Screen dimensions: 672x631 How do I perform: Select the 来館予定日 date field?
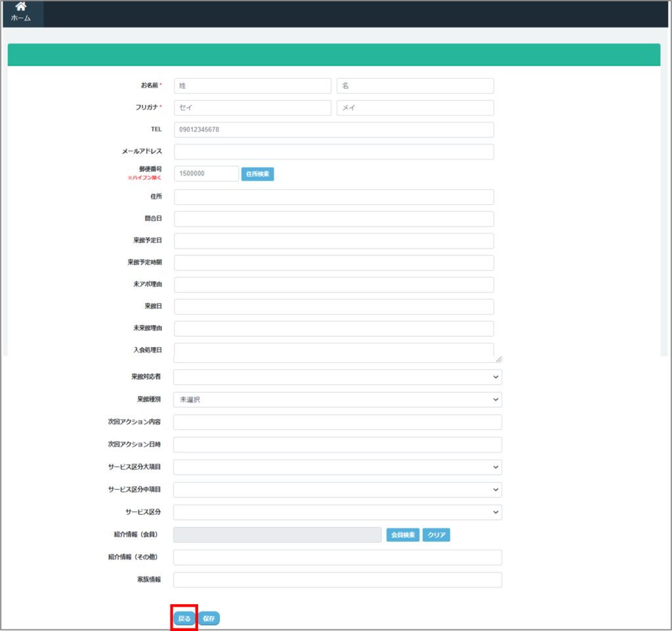[x=333, y=241]
